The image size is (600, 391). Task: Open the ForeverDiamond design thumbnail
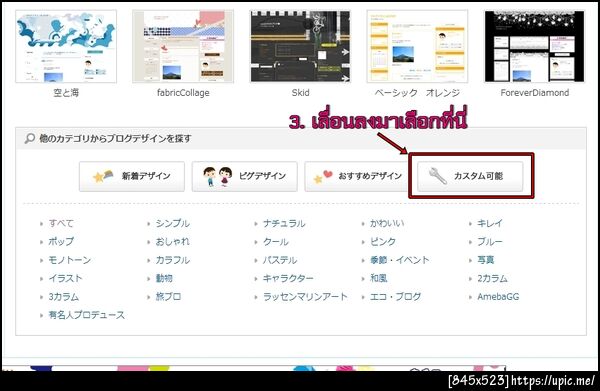coord(535,46)
